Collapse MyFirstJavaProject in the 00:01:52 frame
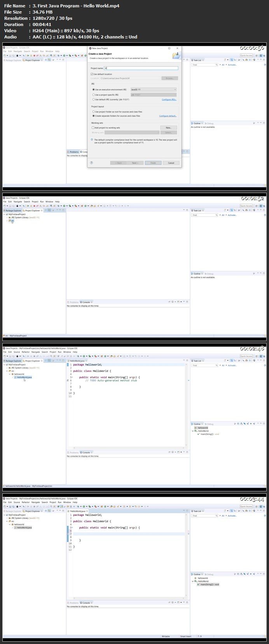269x644 pixels. click(4, 214)
